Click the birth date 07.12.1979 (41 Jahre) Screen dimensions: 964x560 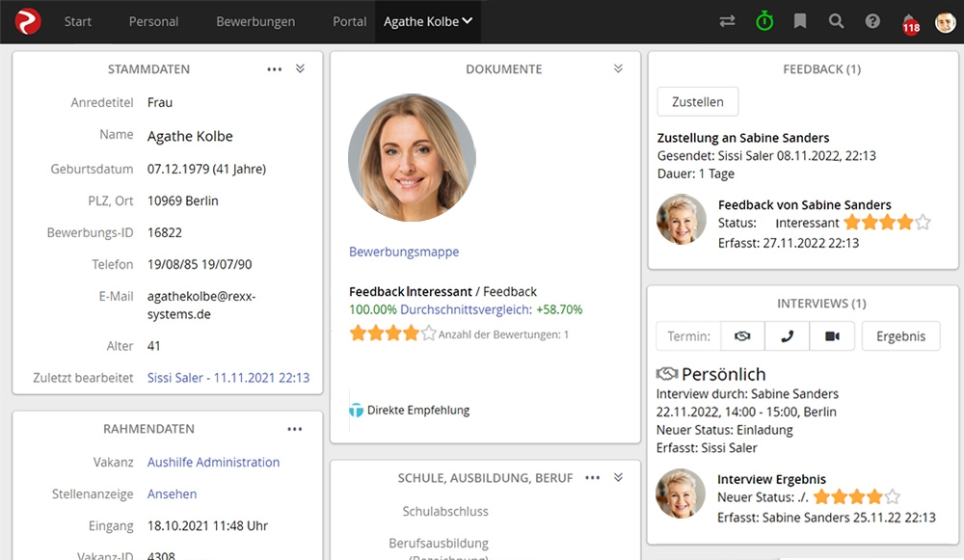(206, 169)
